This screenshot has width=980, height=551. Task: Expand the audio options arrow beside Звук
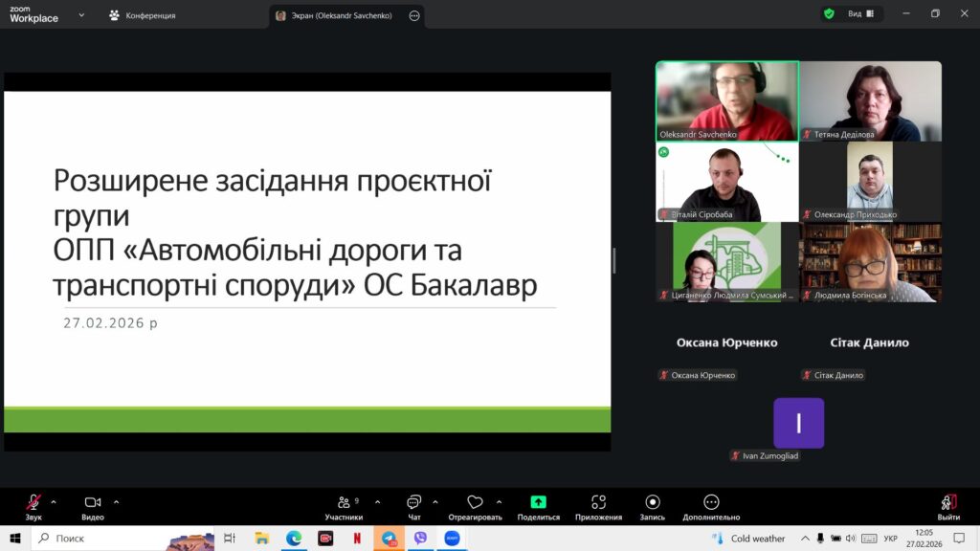click(x=54, y=501)
